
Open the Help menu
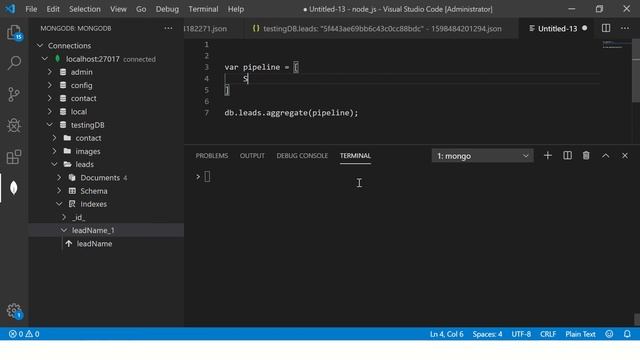point(236,9)
